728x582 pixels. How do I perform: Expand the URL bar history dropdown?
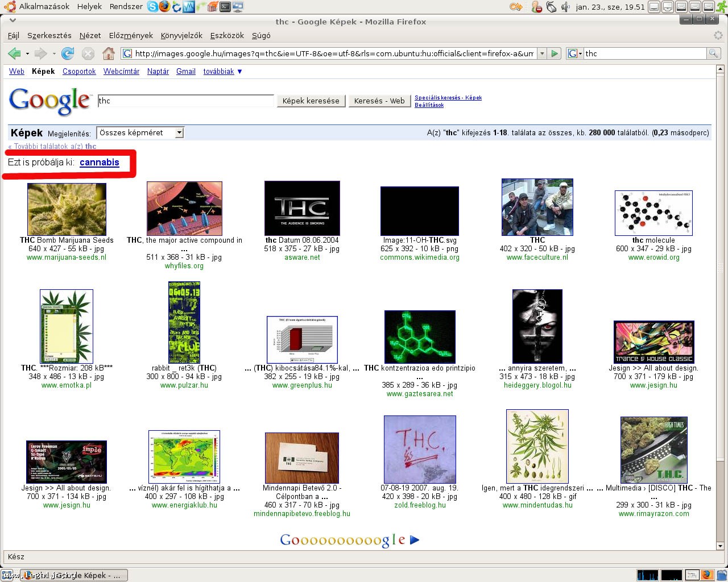click(541, 53)
